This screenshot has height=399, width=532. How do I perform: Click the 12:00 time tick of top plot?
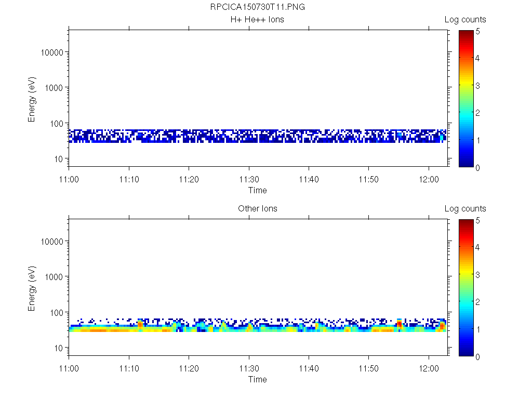pos(429,179)
